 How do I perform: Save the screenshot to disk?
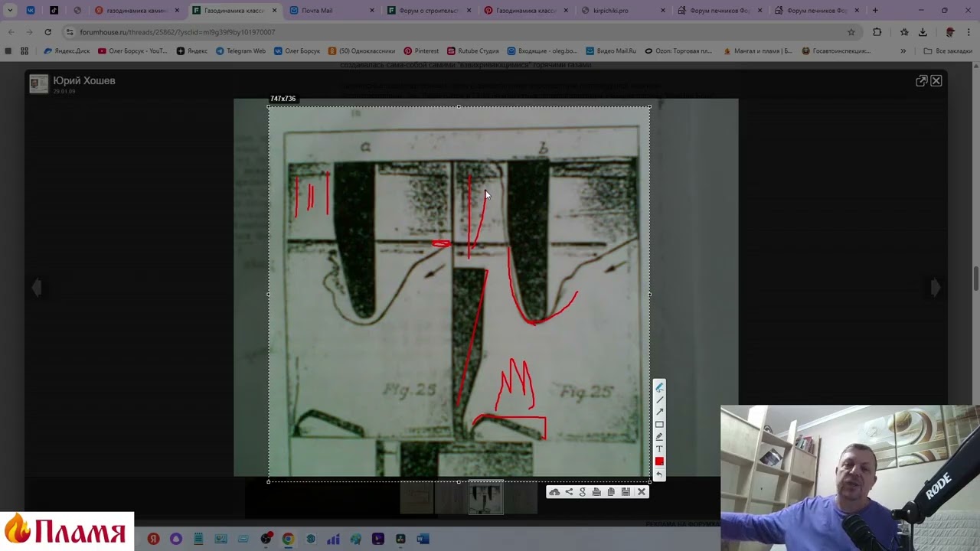[x=626, y=492]
